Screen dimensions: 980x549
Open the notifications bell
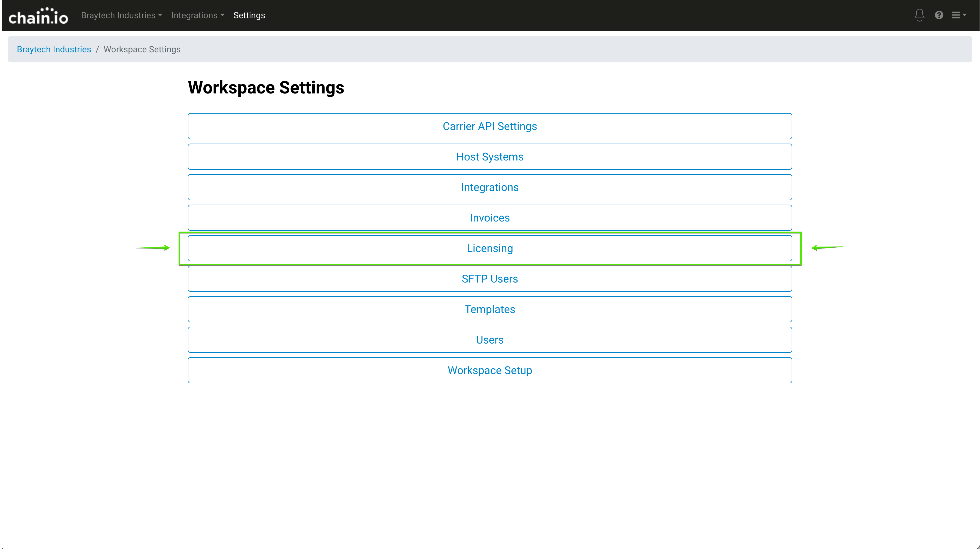coord(919,15)
